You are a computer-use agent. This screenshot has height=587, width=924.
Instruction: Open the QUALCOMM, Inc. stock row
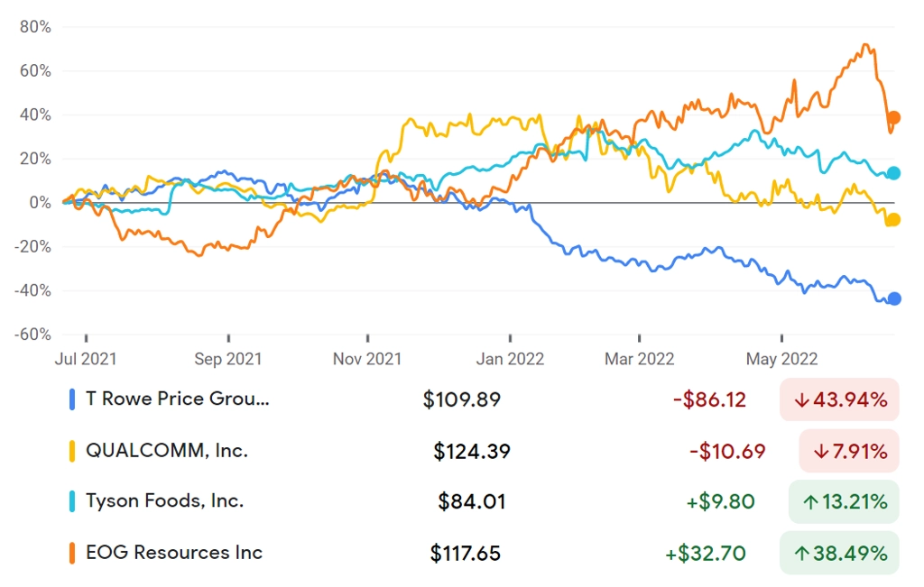point(484,452)
